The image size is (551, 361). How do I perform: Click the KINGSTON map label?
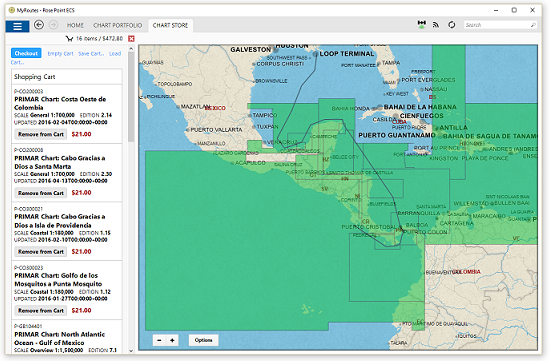(x=444, y=159)
